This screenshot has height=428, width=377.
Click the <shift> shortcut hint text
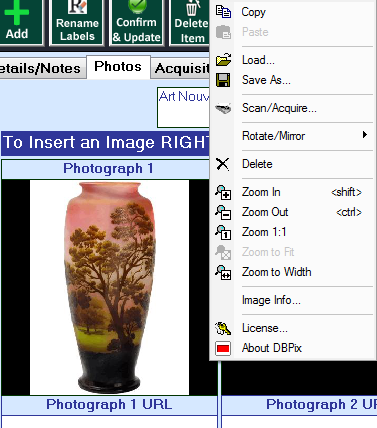(346, 192)
